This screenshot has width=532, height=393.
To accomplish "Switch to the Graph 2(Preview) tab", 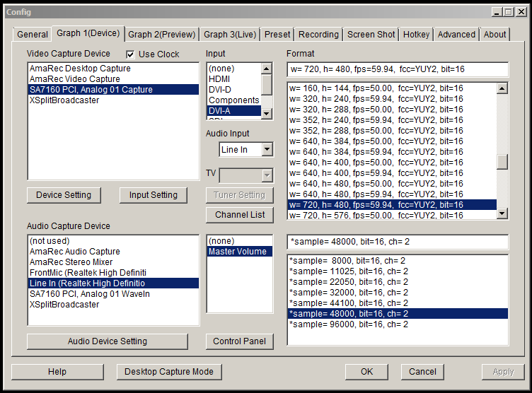I will (x=161, y=34).
